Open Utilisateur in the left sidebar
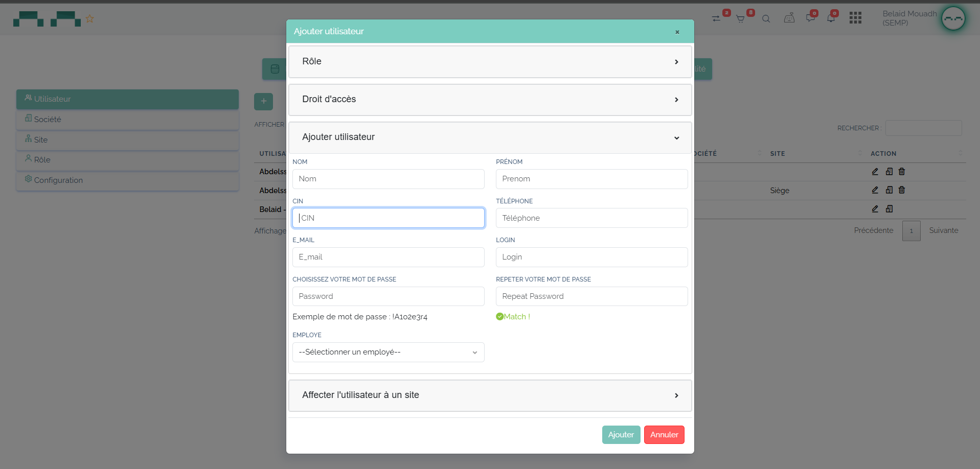The width and height of the screenshot is (980, 469). (x=127, y=99)
